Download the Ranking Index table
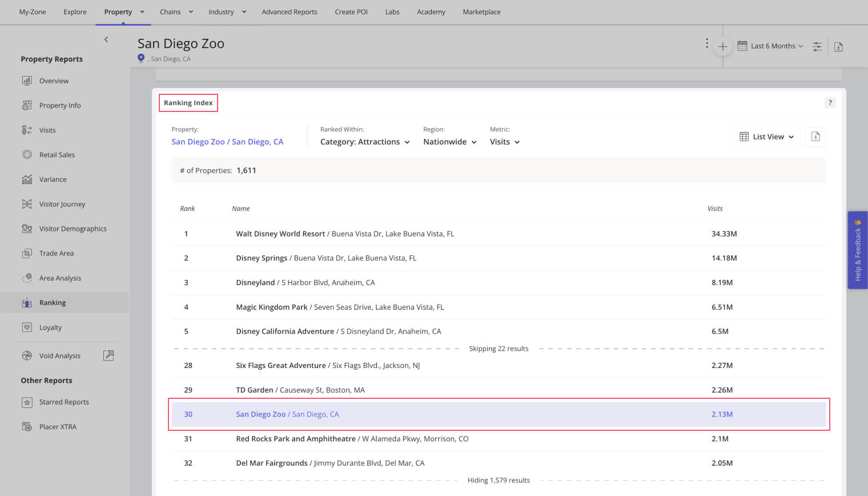The image size is (868, 496). click(815, 137)
